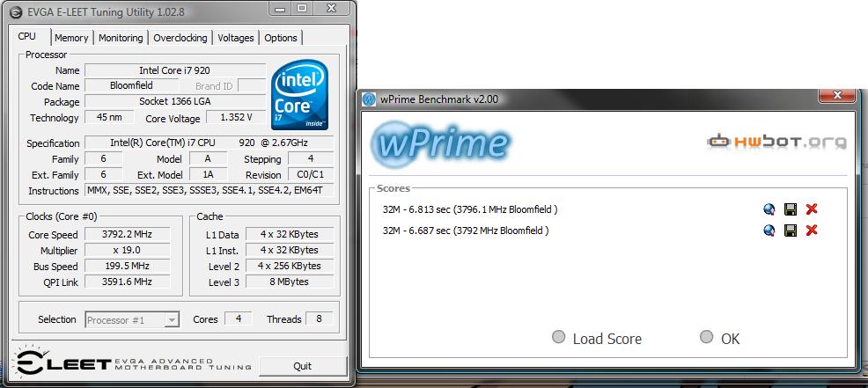Click the Specification field text
Screen dimensions: 868x388
(209, 143)
